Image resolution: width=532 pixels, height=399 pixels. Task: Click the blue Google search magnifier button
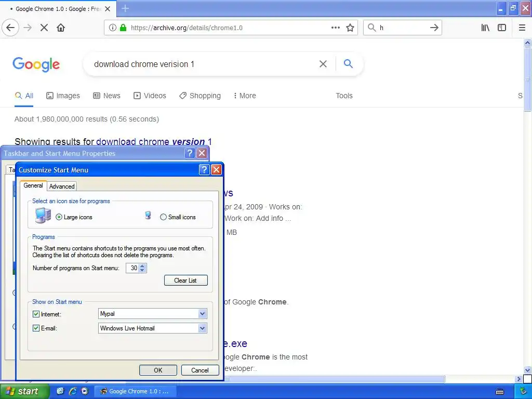(348, 63)
